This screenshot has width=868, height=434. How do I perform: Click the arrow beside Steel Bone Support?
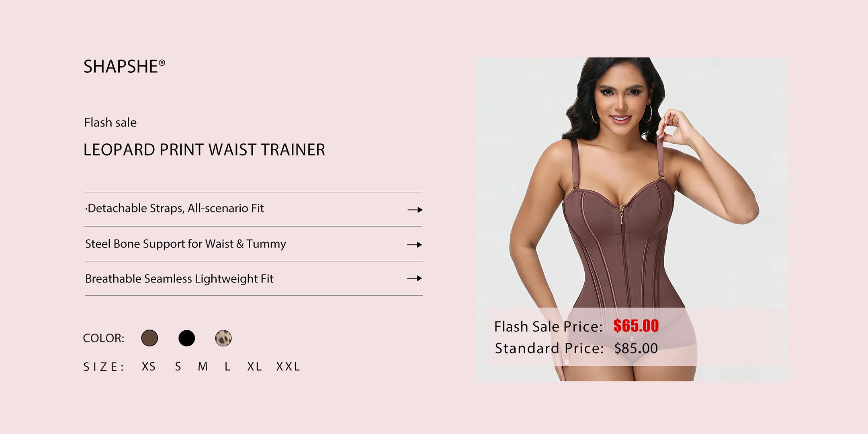point(414,245)
